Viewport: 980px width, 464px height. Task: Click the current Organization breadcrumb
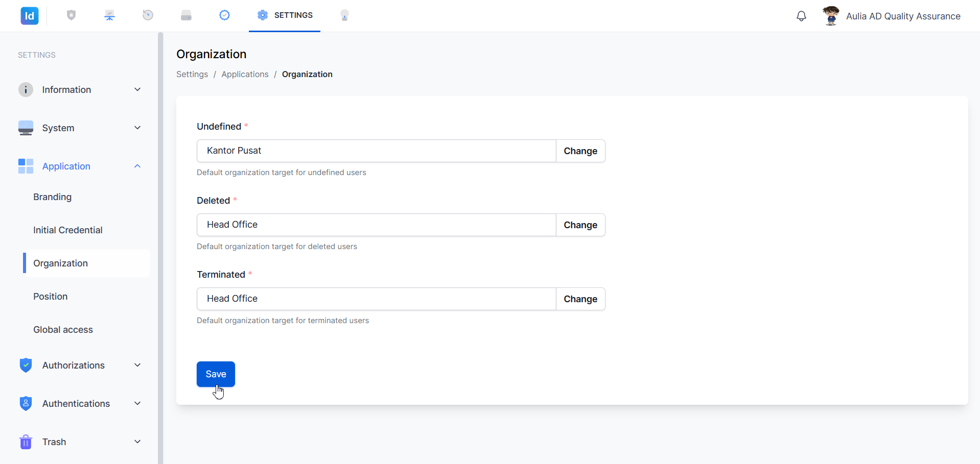click(307, 75)
